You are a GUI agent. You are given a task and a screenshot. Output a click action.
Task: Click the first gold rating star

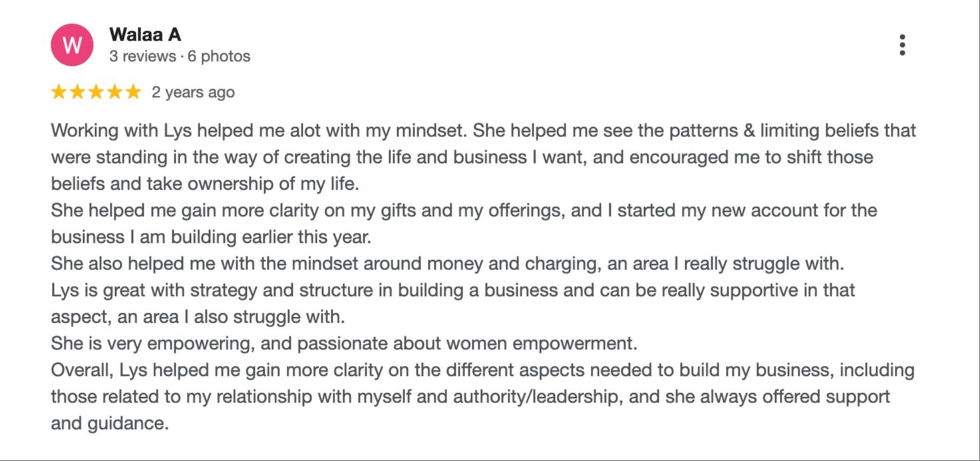click(59, 92)
